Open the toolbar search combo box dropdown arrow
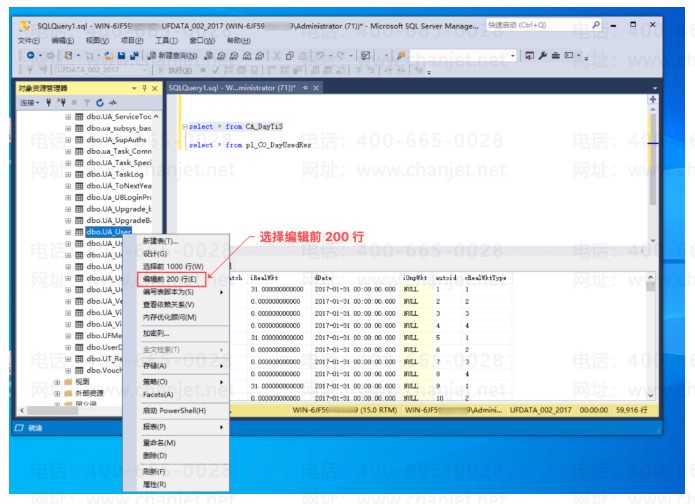 tap(513, 55)
